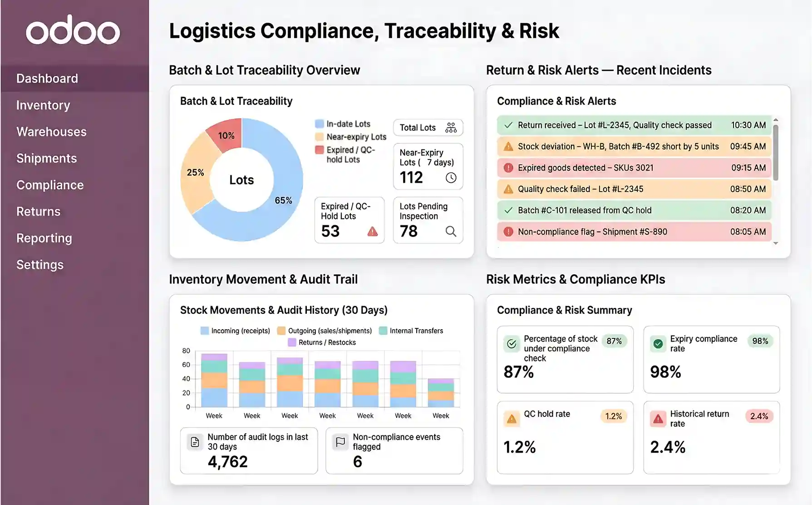Screen dimensions: 812x505
Task: Open the Returns sidebar entry
Action: point(38,211)
